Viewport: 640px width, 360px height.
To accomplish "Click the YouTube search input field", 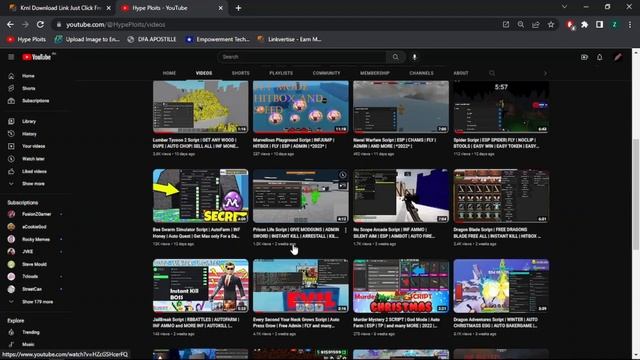I will click(x=302, y=57).
